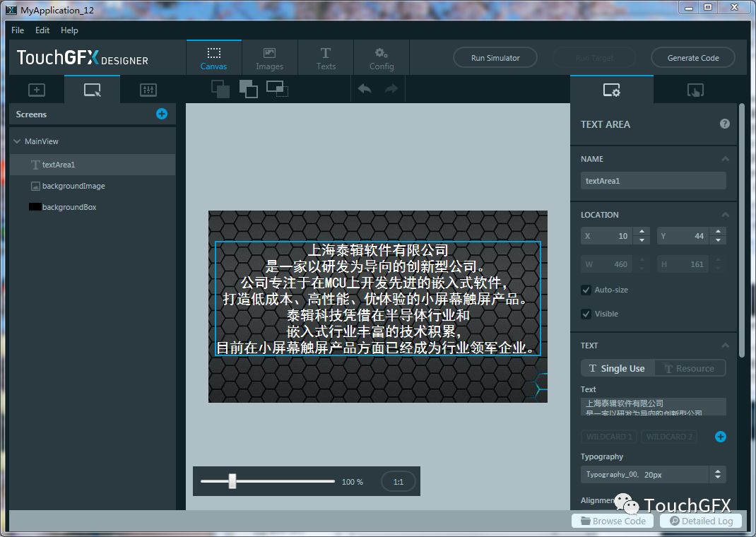The height and width of the screenshot is (537, 756).
Task: Select textArea1 in the screens tree
Action: point(93,165)
